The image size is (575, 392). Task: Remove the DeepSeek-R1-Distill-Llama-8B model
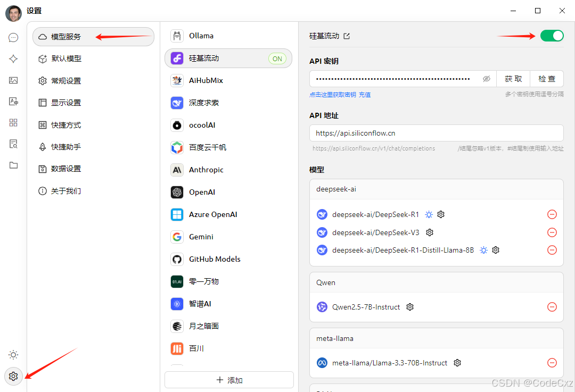[x=552, y=250]
